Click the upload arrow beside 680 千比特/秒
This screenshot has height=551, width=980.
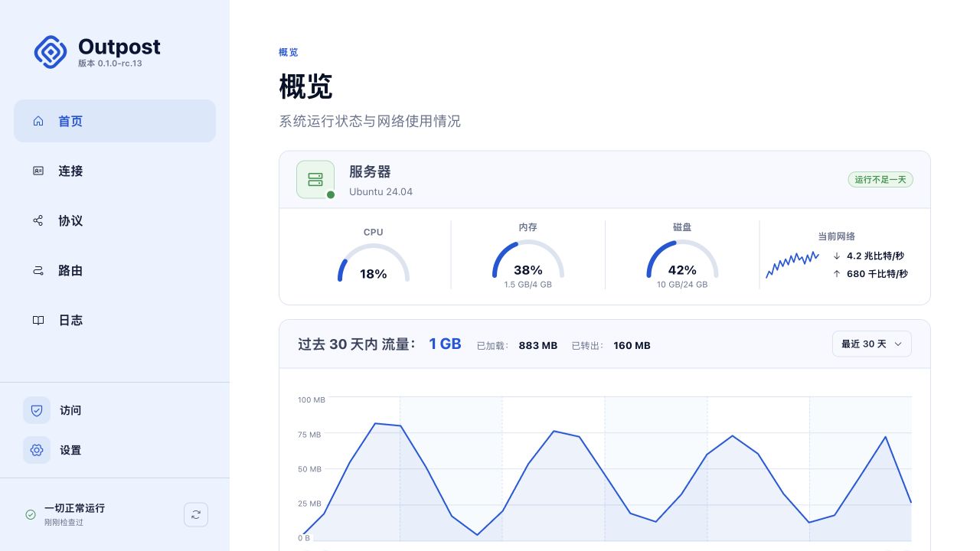[x=837, y=273]
